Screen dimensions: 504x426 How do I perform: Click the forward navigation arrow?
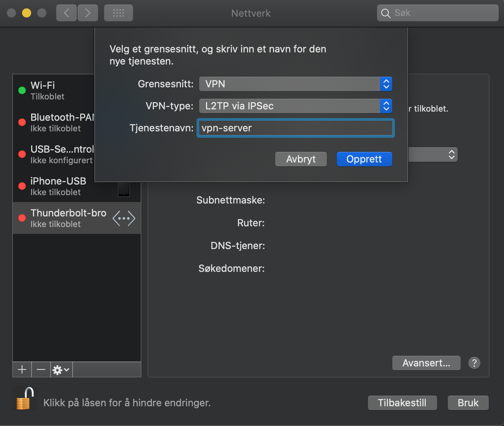[x=87, y=13]
